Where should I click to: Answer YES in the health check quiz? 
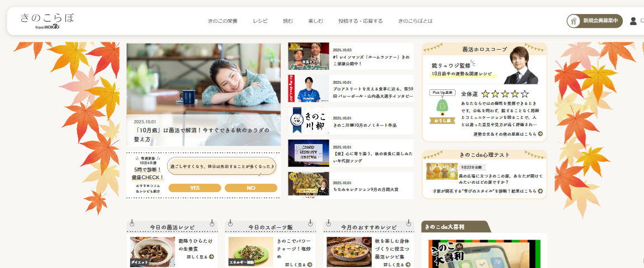[195, 188]
